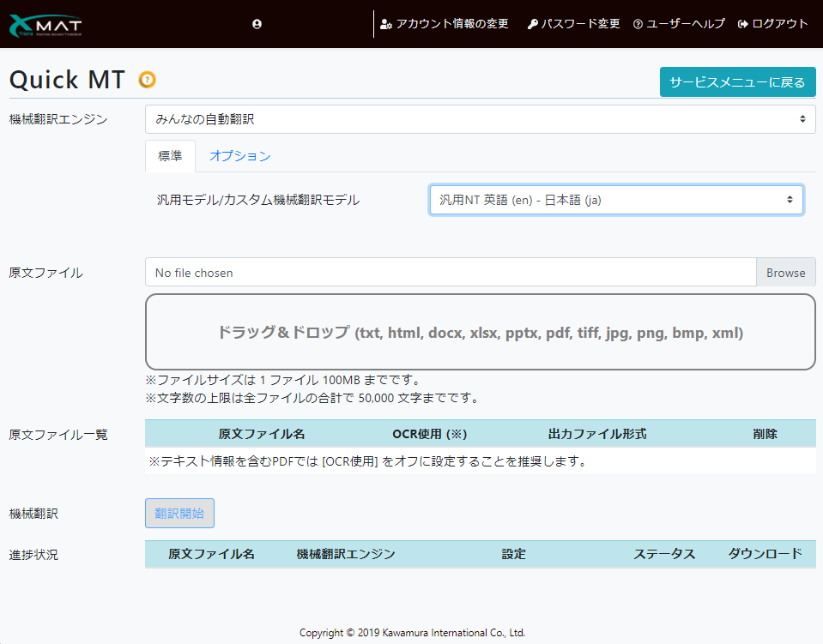Image resolution: width=823 pixels, height=644 pixels.
Task: Click the No file chosen input field
Action: click(429, 272)
